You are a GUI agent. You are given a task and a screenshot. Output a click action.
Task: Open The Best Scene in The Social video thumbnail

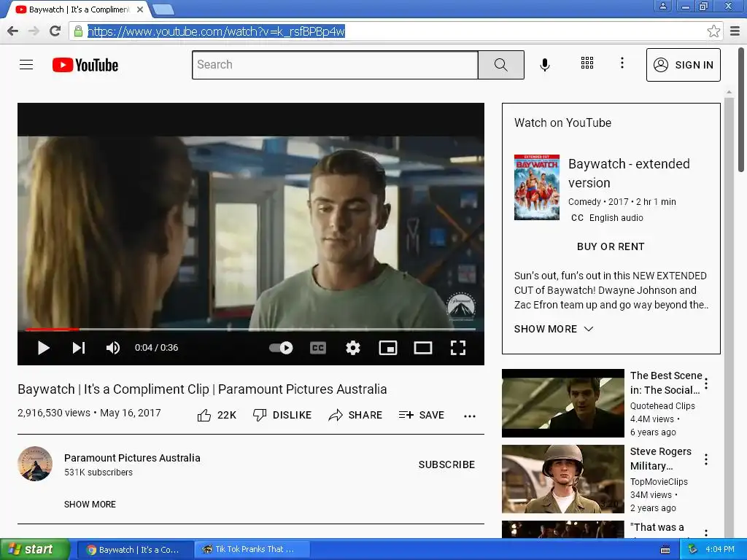point(562,402)
